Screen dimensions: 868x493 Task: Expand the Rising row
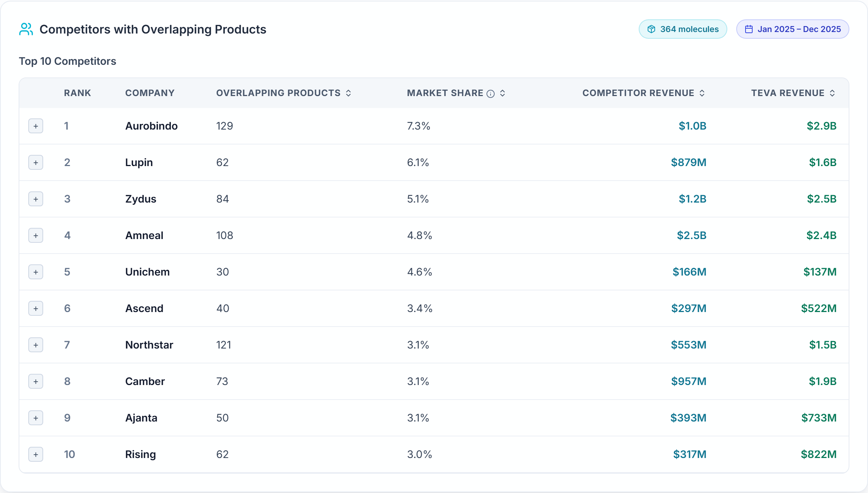(36, 454)
